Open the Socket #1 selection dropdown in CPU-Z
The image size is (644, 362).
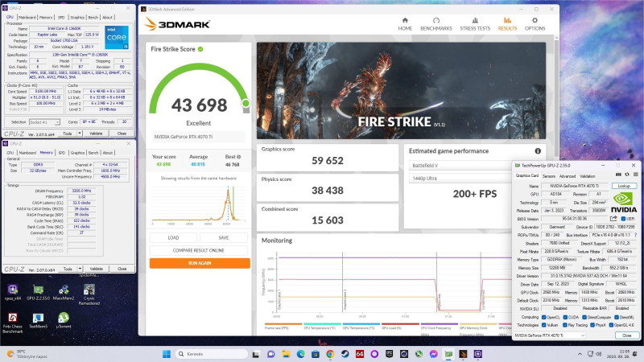click(x=45, y=122)
